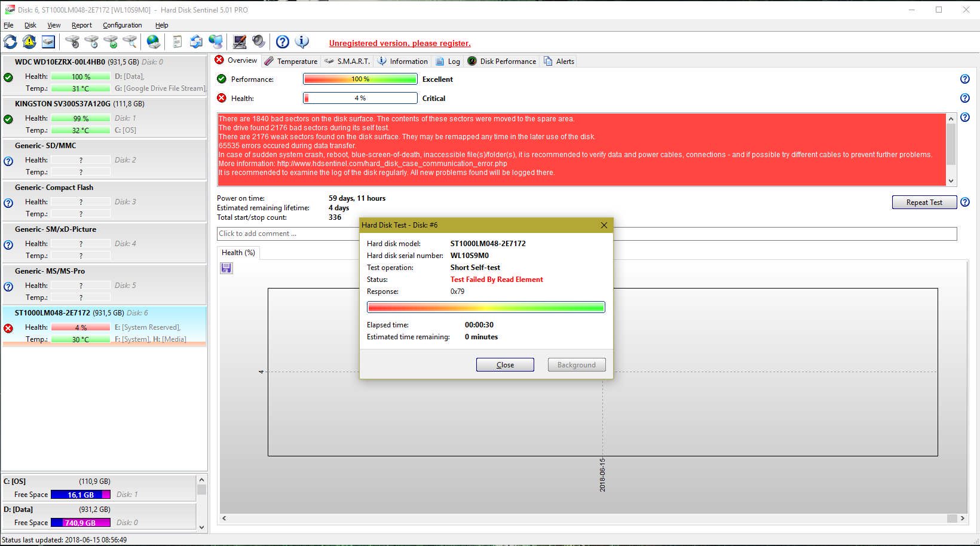The width and height of the screenshot is (980, 546).
Task: Open the View menu
Action: coord(54,25)
